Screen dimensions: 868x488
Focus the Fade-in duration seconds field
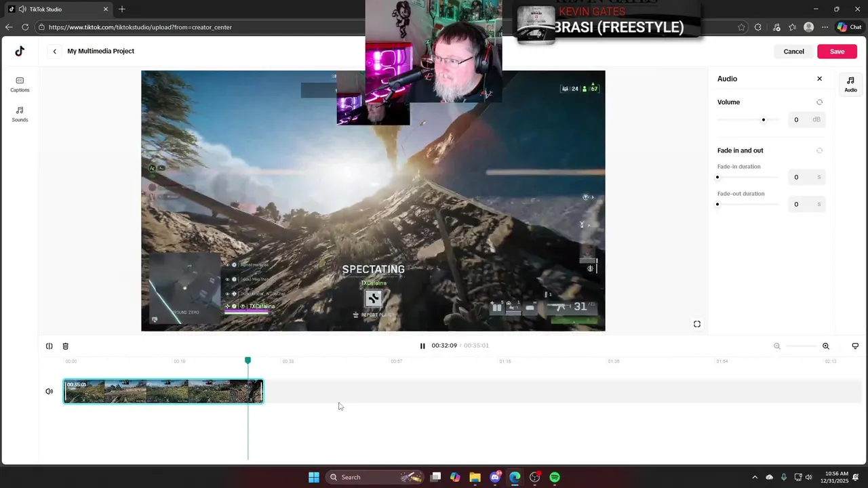(807, 178)
